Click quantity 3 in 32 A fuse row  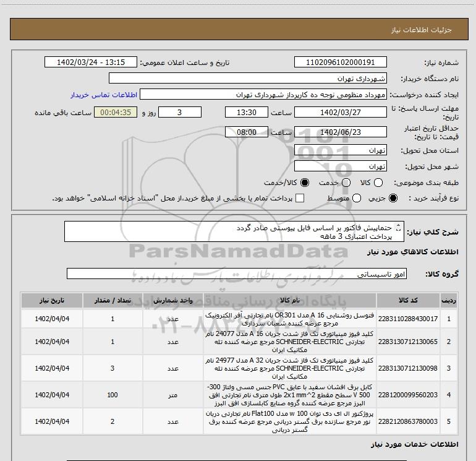click(113, 368)
